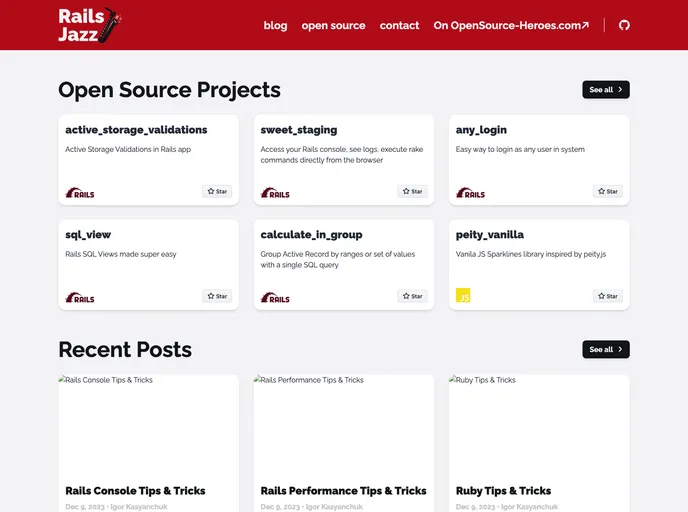
Task: Click the Rails Jazz saxophone logo
Action: coord(90,25)
